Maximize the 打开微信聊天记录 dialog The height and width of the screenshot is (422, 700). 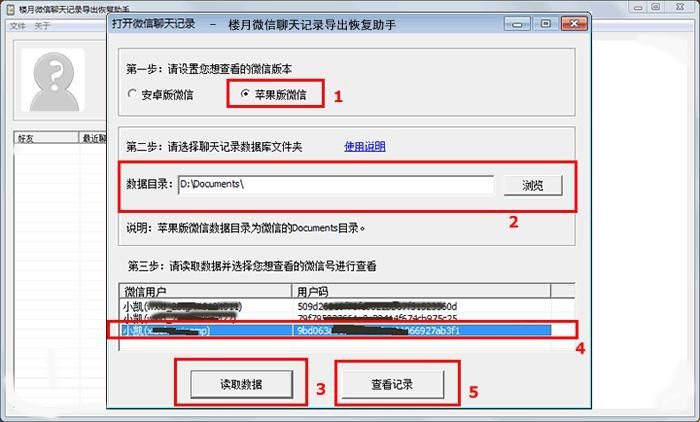pos(546,24)
